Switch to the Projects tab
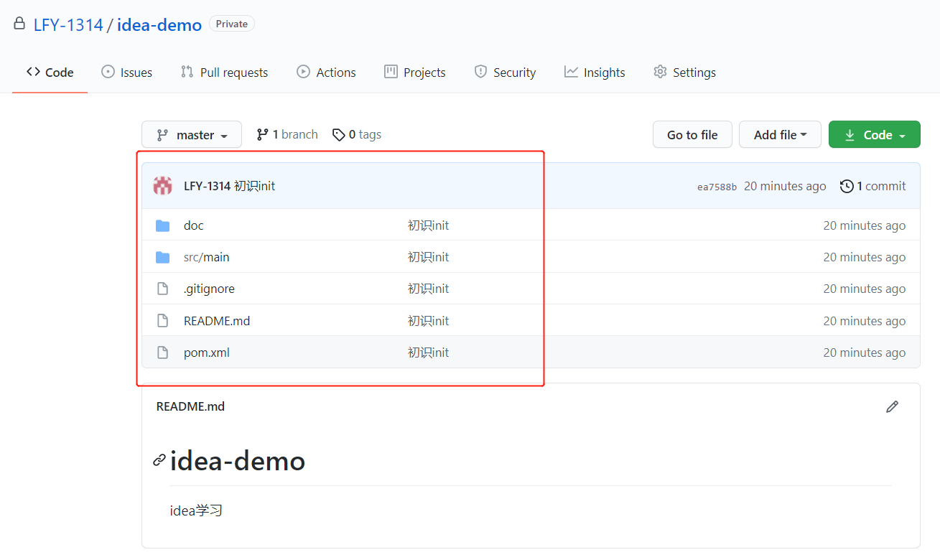The height and width of the screenshot is (560, 940). [415, 73]
